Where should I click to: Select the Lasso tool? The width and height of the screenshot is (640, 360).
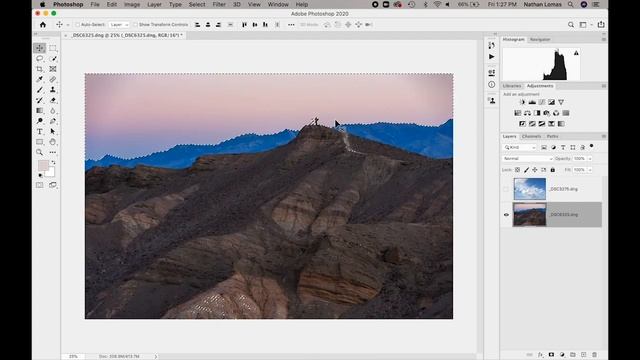(x=40, y=59)
